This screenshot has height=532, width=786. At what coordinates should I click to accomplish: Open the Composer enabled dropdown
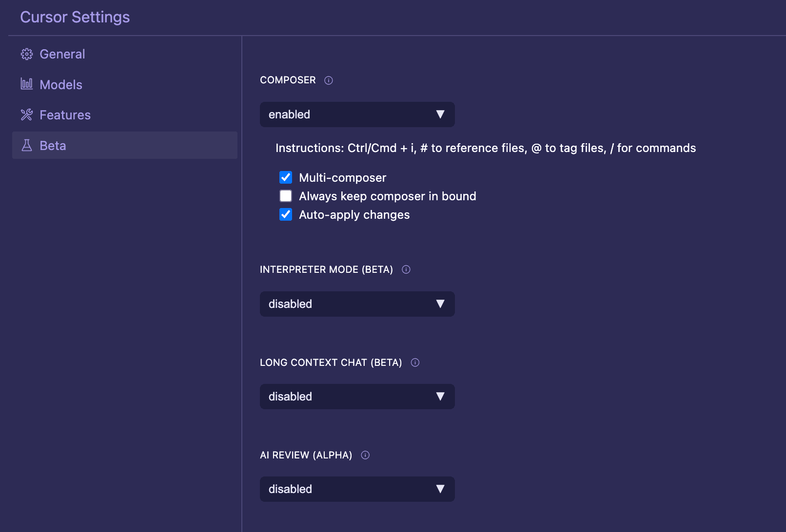tap(357, 114)
